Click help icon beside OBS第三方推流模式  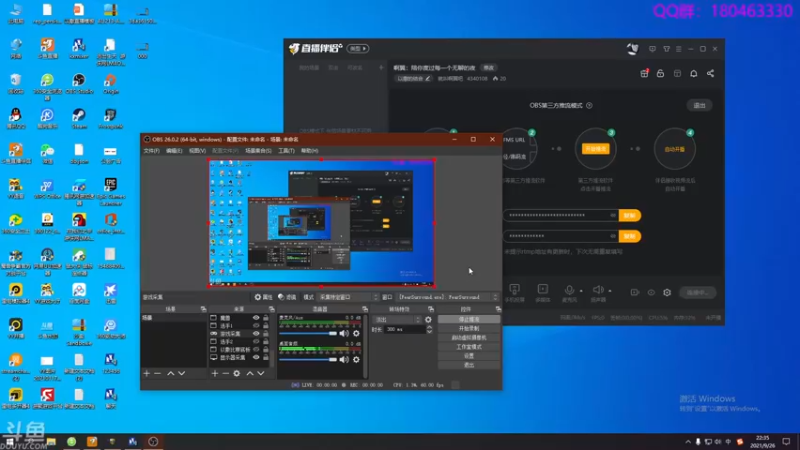tap(589, 106)
